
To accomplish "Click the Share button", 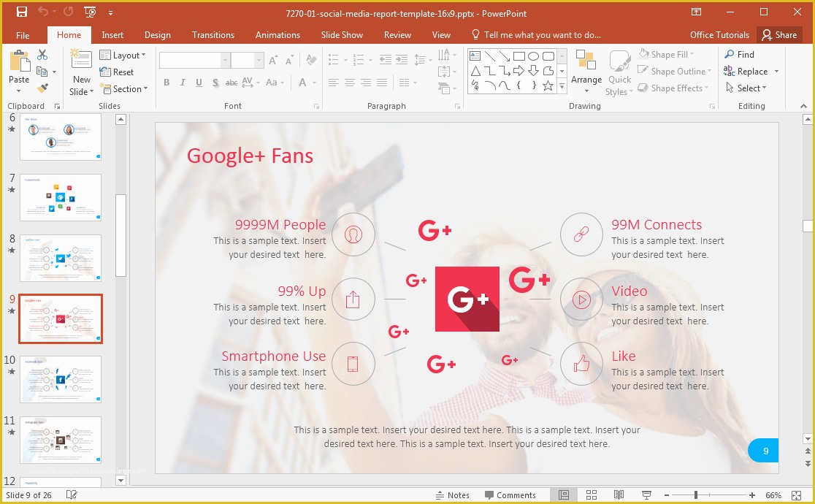I will pos(780,35).
